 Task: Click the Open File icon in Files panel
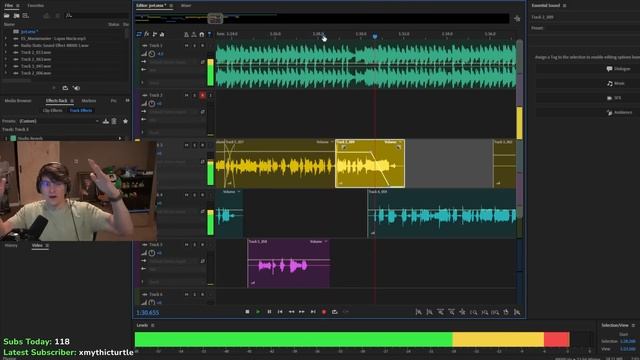[x=7, y=16]
